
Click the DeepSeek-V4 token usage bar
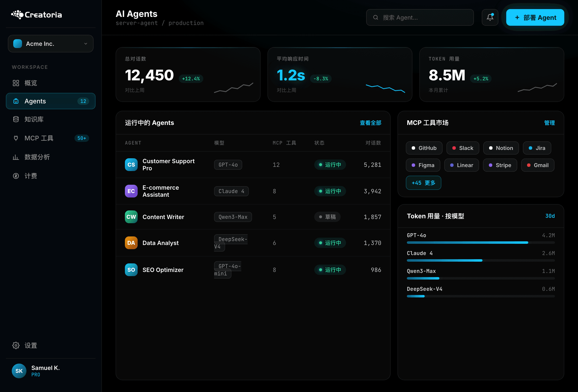[x=481, y=296]
